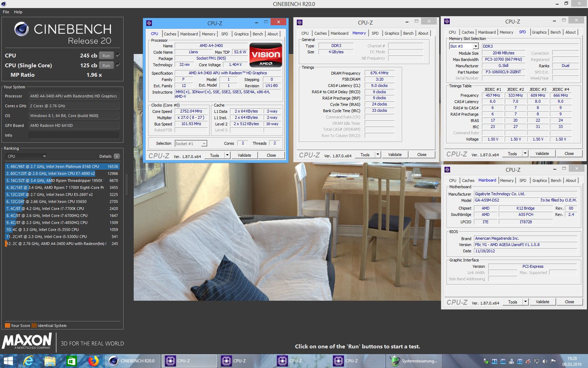This screenshot has height=368, width=588.
Task: Click the Close button in CPU-Z Memory window
Action: click(x=422, y=155)
